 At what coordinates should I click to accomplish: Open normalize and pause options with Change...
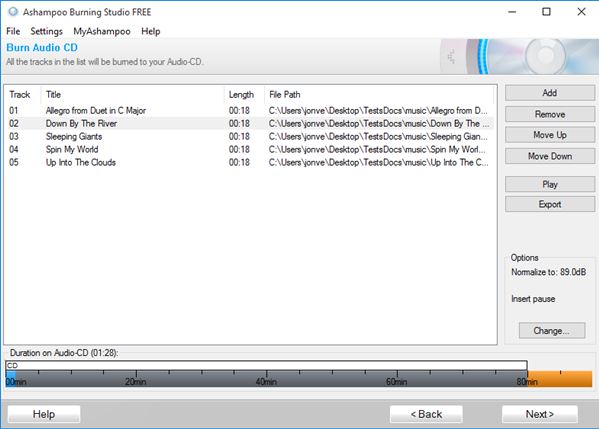[x=552, y=330]
